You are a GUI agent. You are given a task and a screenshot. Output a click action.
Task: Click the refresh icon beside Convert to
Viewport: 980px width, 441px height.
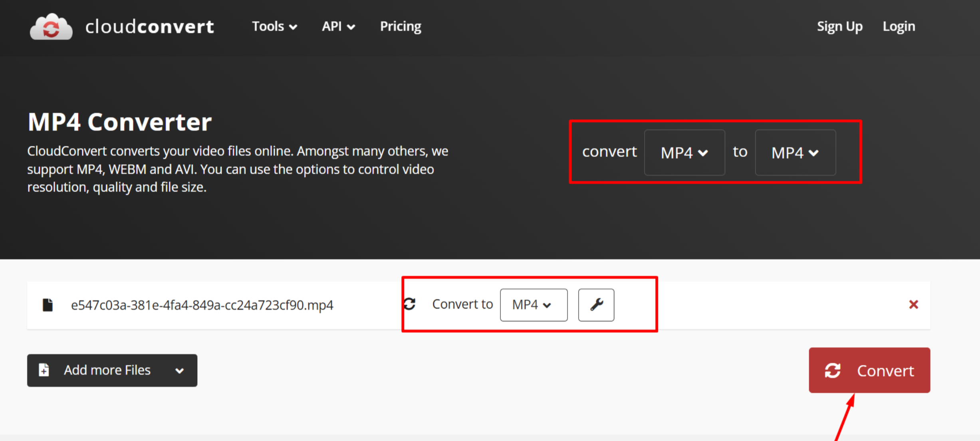(x=410, y=304)
